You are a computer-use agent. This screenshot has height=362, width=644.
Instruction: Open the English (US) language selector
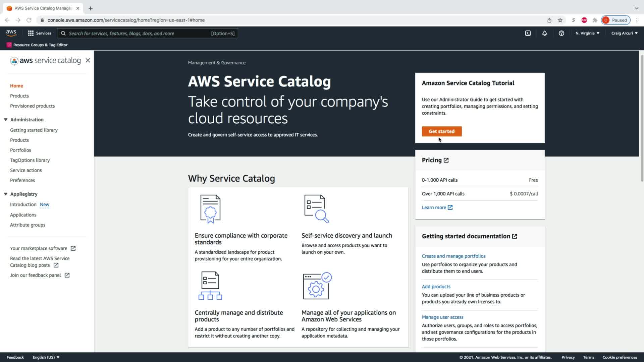click(x=46, y=357)
